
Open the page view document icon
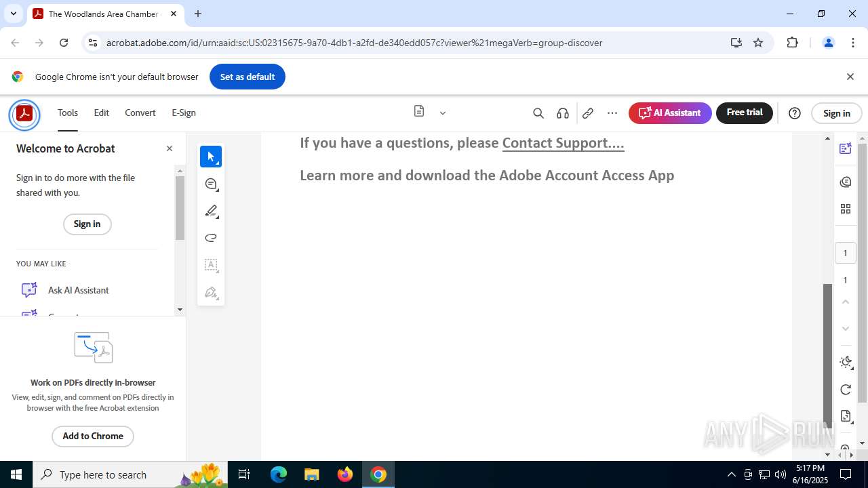click(419, 112)
